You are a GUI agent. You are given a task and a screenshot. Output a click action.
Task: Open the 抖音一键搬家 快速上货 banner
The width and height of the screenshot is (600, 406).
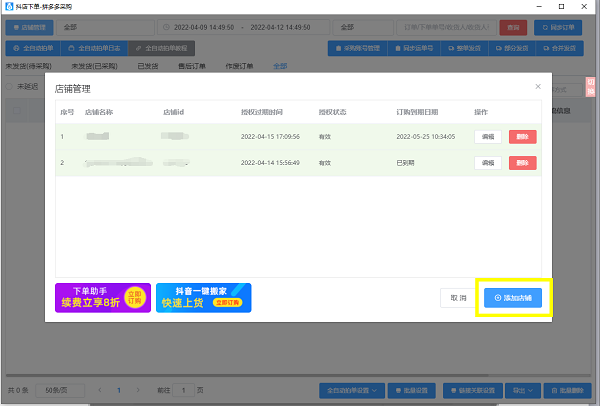(203, 297)
